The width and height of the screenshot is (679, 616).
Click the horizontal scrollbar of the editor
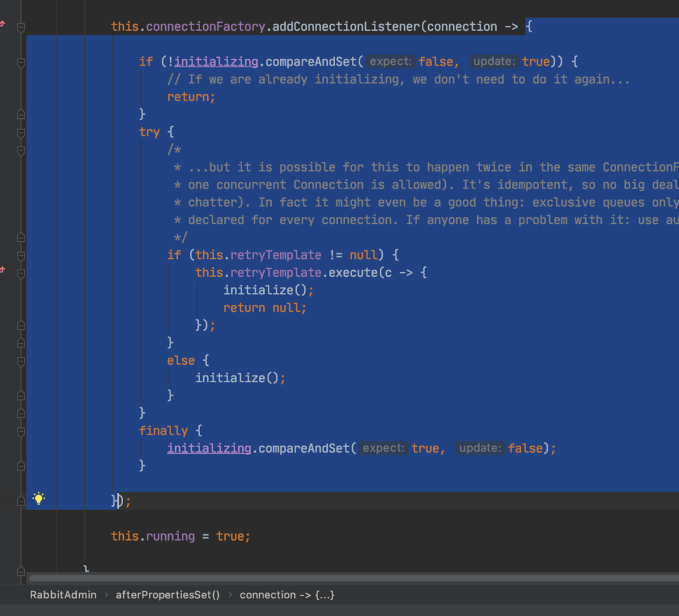click(x=353, y=578)
